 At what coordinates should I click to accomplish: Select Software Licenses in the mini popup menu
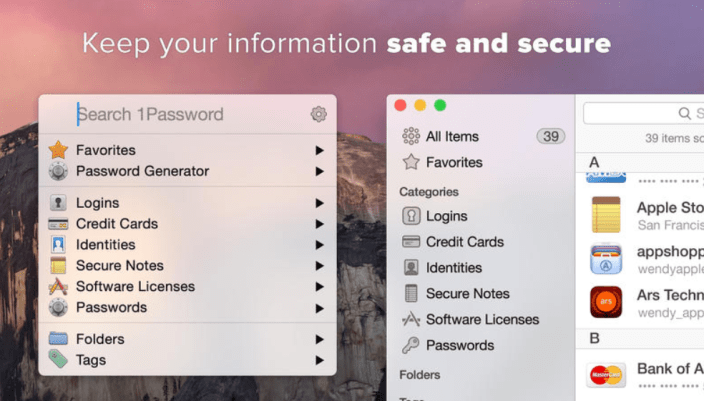[x=135, y=287]
